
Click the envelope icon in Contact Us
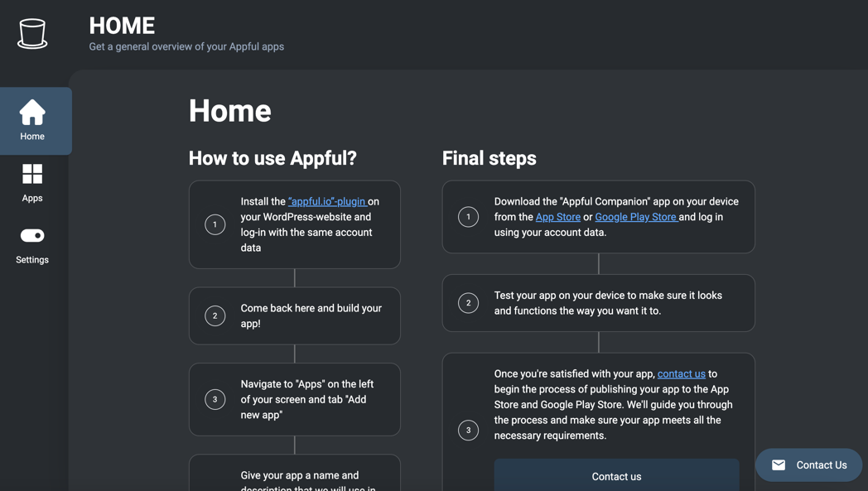(779, 465)
